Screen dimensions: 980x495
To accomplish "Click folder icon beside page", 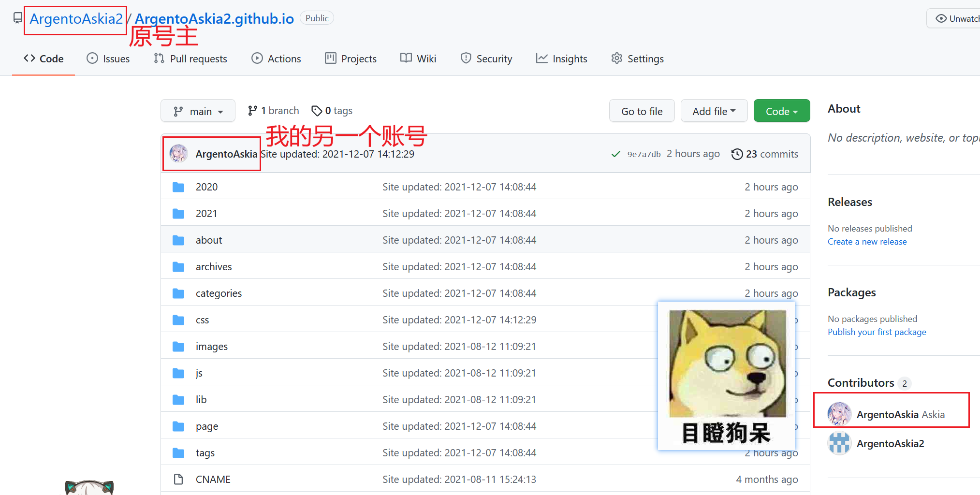I will click(178, 426).
